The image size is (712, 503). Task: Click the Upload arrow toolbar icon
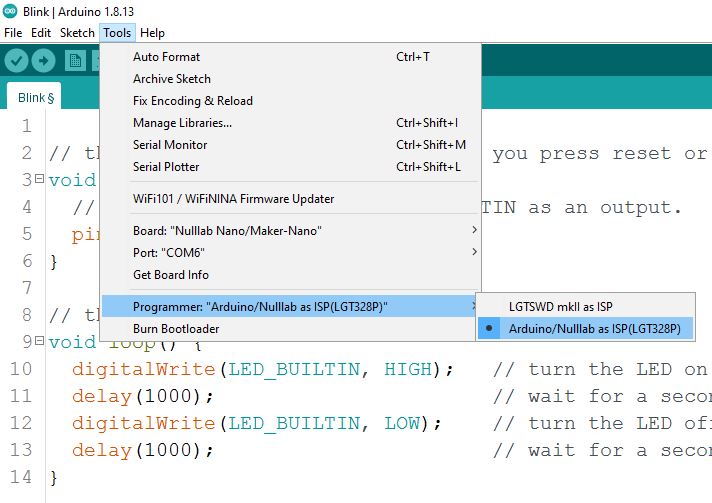pyautogui.click(x=44, y=61)
